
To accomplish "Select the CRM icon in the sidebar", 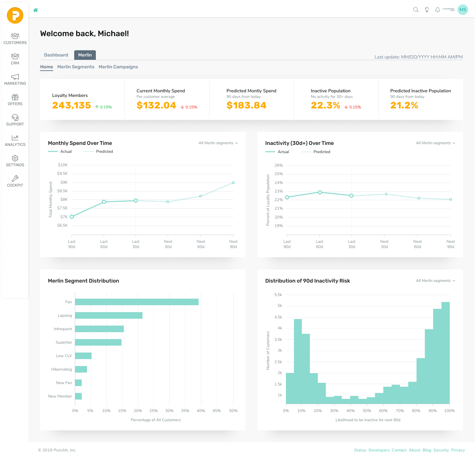I will (15, 57).
